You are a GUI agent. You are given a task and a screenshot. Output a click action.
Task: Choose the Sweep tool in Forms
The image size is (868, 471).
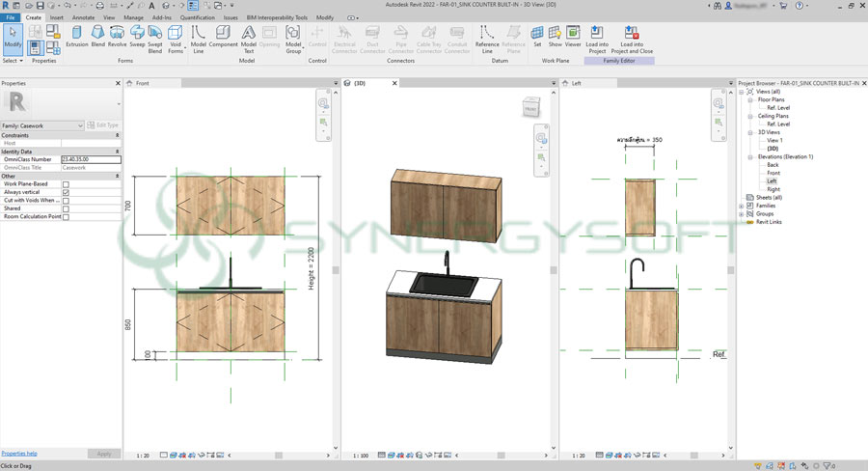137,36
